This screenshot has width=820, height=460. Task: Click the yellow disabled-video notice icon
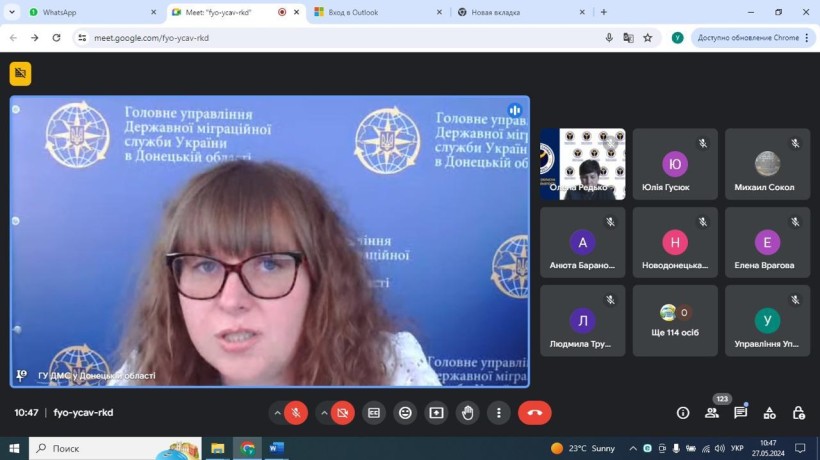[x=20, y=73]
